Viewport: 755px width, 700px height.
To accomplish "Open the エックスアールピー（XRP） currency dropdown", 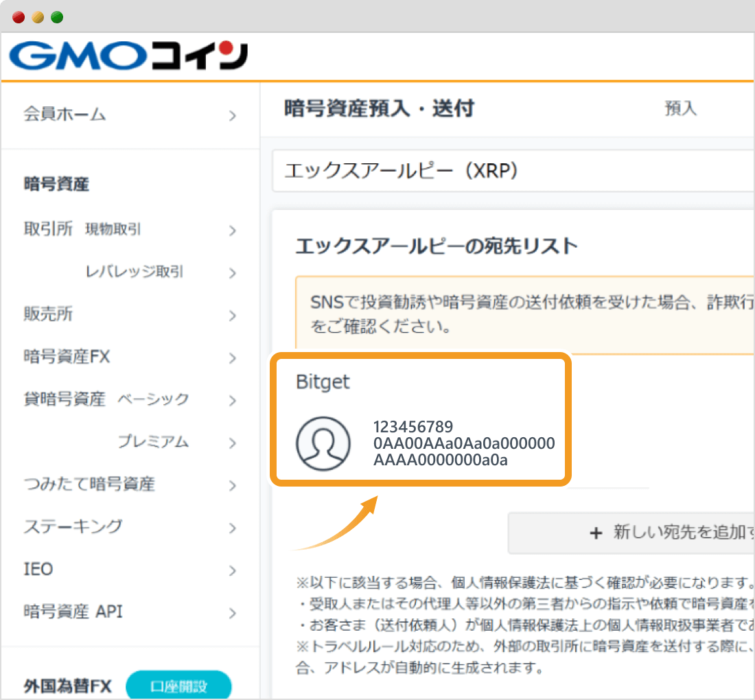I will coord(511,171).
